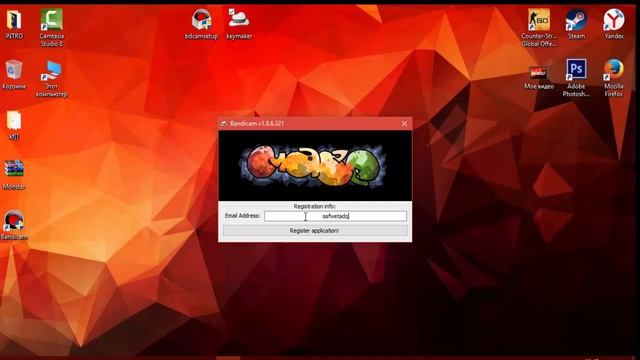
Task: Click the graffiti logo banner in dialog
Action: [x=315, y=166]
